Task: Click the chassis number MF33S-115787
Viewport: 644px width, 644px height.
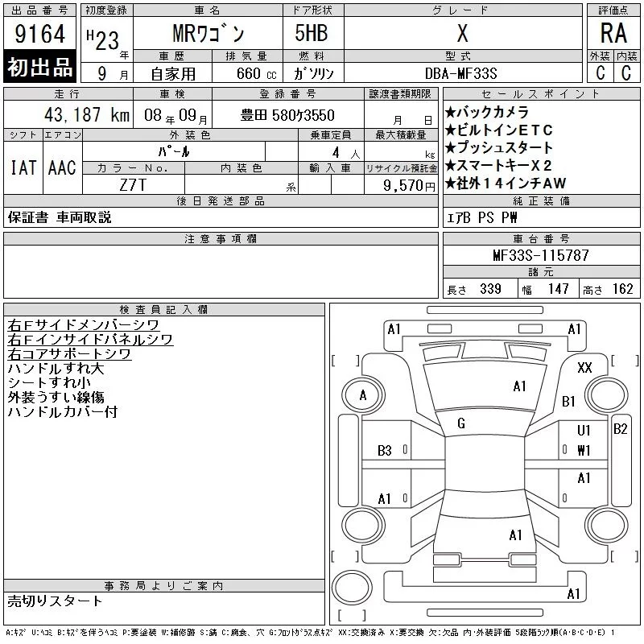Action: click(x=541, y=255)
